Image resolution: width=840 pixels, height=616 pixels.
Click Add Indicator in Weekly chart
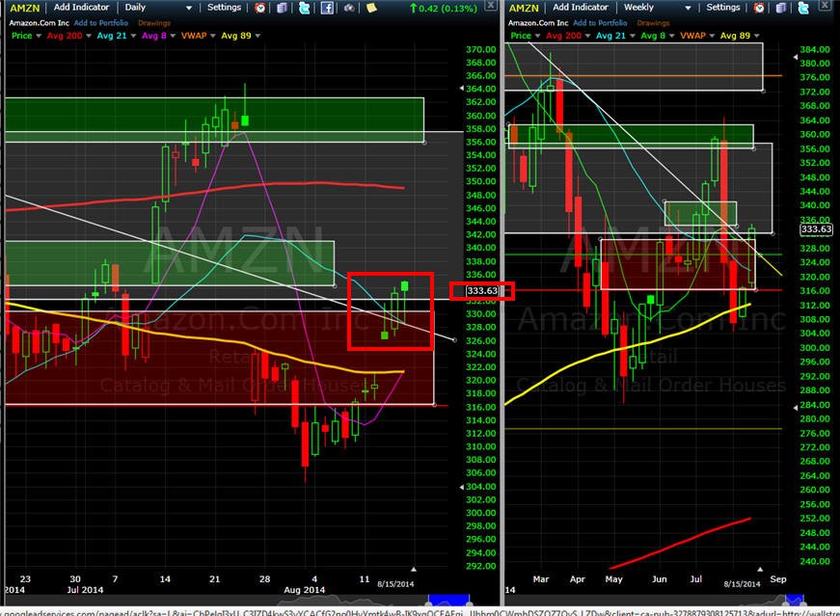click(581, 8)
